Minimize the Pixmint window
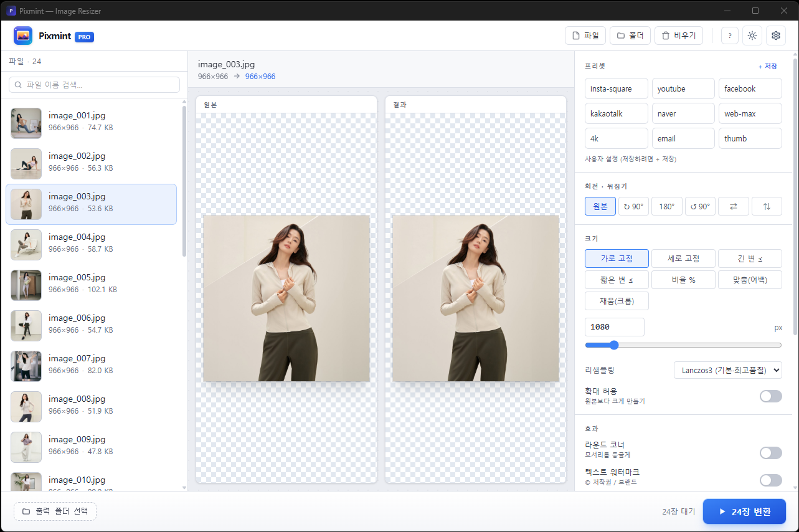This screenshot has width=799, height=532. point(727,11)
